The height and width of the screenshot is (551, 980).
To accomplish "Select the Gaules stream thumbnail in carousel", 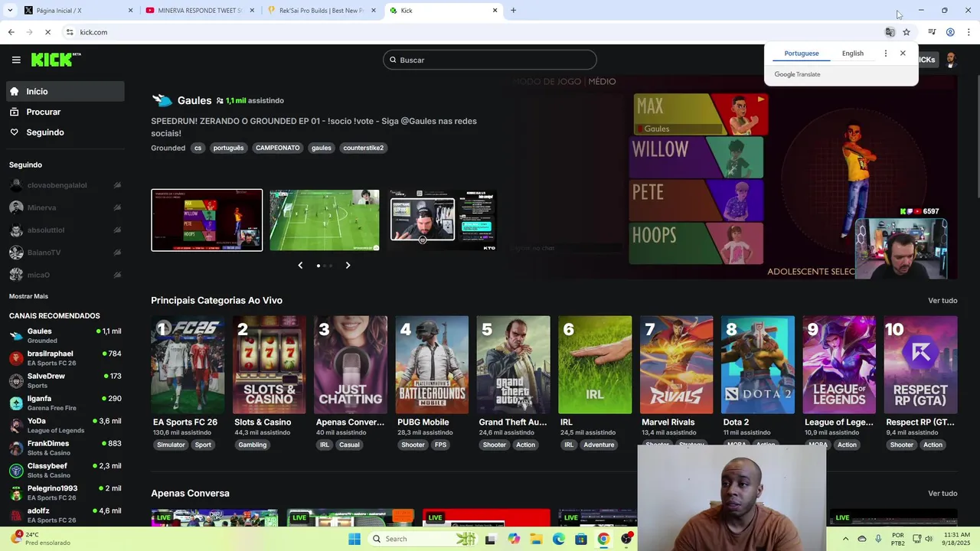I will [x=207, y=220].
